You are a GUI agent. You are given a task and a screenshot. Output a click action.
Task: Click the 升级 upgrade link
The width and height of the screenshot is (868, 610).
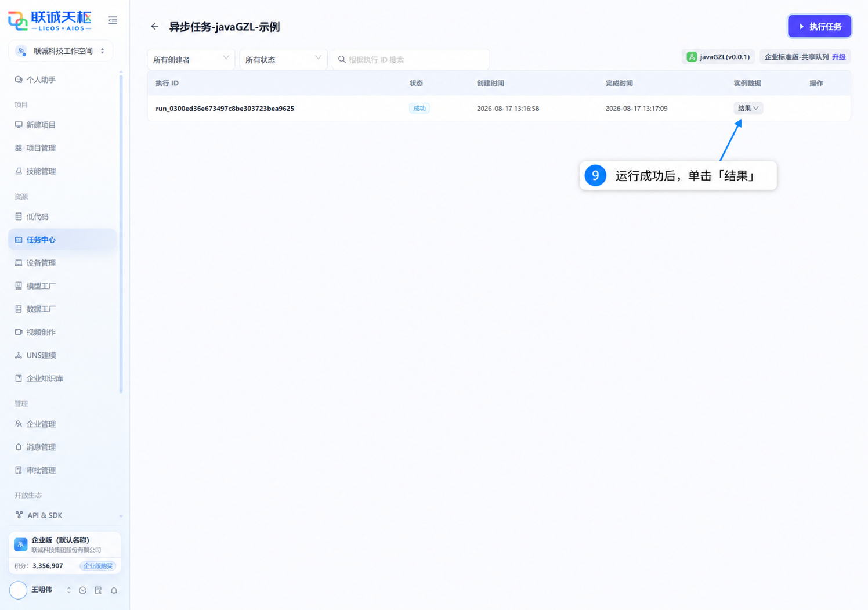click(x=838, y=57)
